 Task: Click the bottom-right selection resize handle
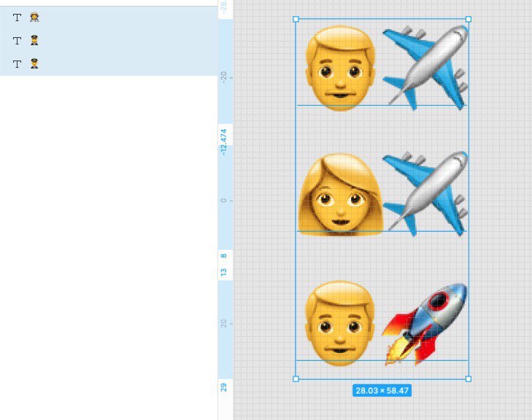469,378
